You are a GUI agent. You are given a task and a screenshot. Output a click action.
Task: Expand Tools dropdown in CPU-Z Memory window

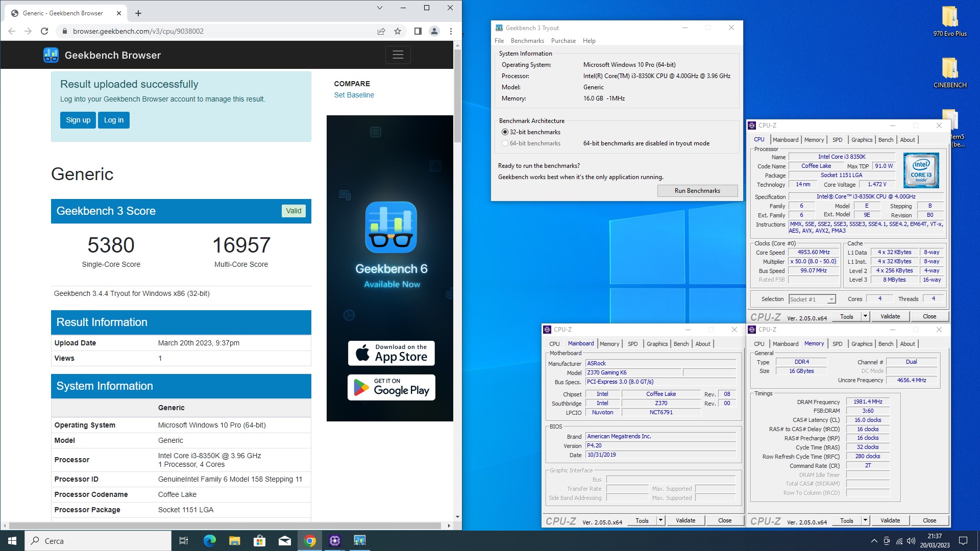pos(865,520)
